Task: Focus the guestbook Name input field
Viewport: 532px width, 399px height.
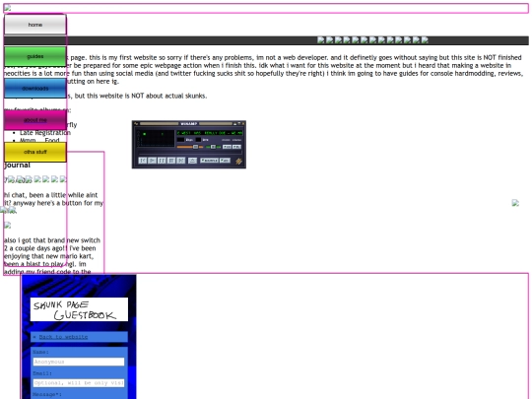Action: 79,362
